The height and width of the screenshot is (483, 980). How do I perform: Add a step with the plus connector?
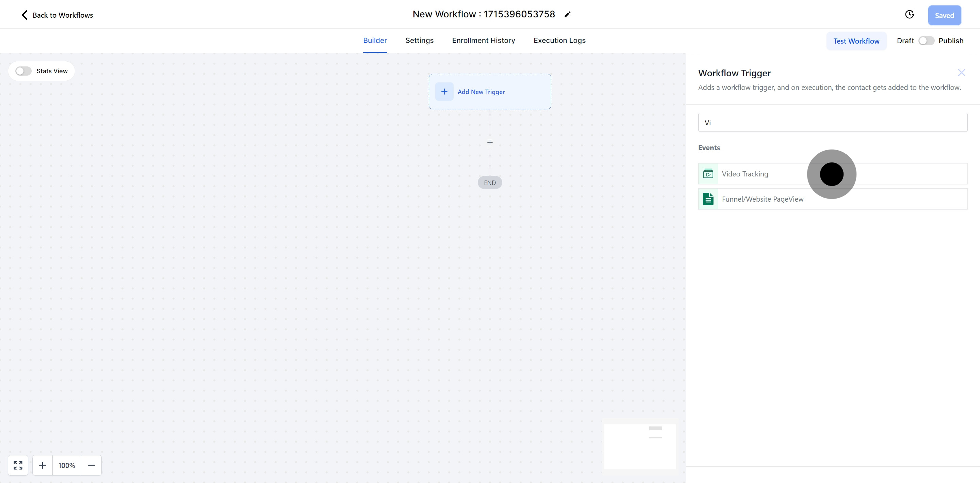[490, 142]
